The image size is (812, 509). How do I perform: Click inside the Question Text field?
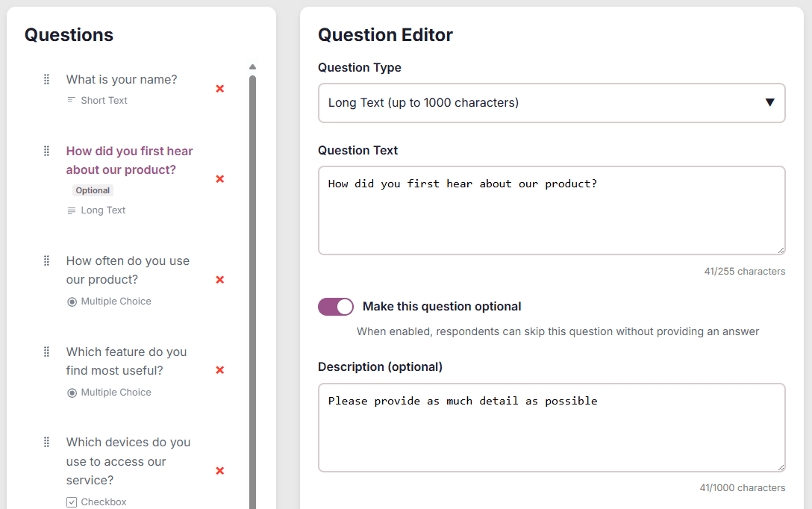tap(551, 209)
